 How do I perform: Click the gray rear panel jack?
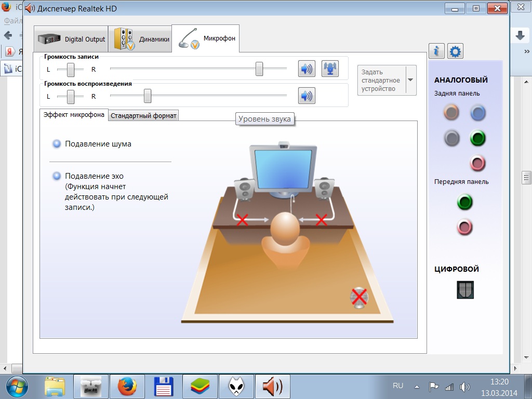tap(451, 138)
